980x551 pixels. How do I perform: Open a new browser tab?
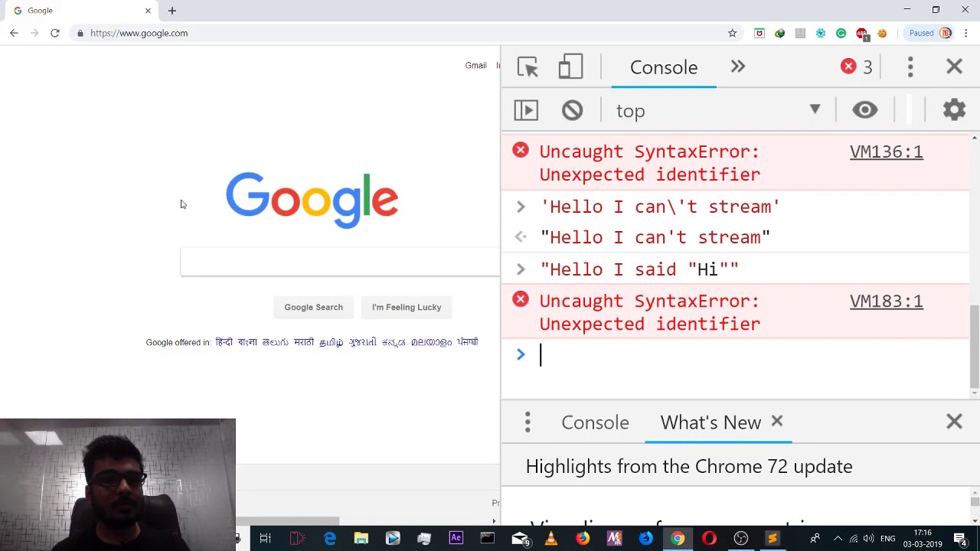[x=172, y=11]
